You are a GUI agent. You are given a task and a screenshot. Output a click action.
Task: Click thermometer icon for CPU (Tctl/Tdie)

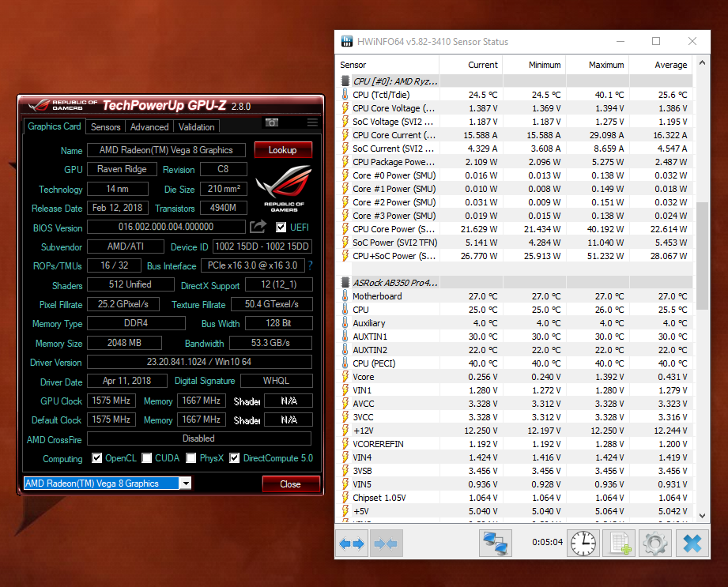(x=345, y=95)
